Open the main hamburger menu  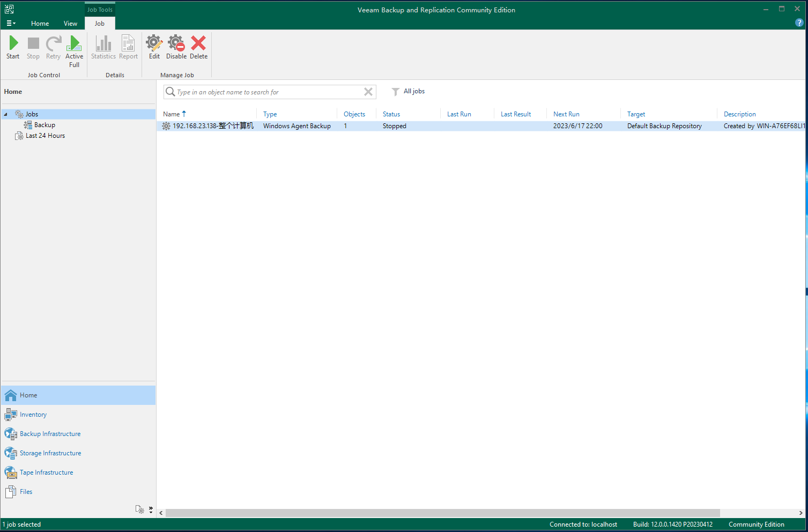pyautogui.click(x=11, y=24)
